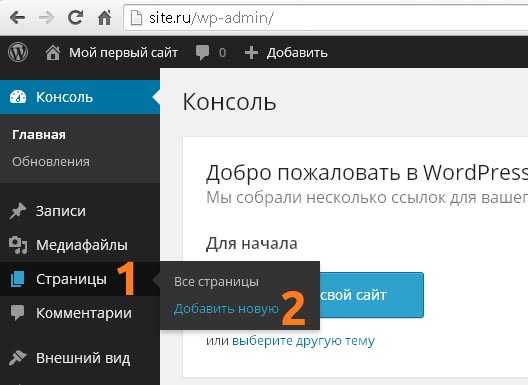Open the Добавить menu in the admin bar
This screenshot has width=528, height=385.
(297, 53)
